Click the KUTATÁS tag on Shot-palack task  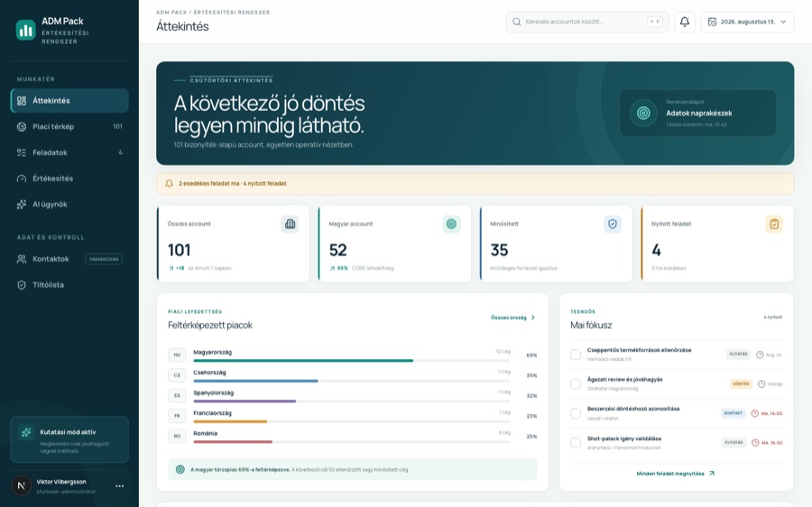734,443
